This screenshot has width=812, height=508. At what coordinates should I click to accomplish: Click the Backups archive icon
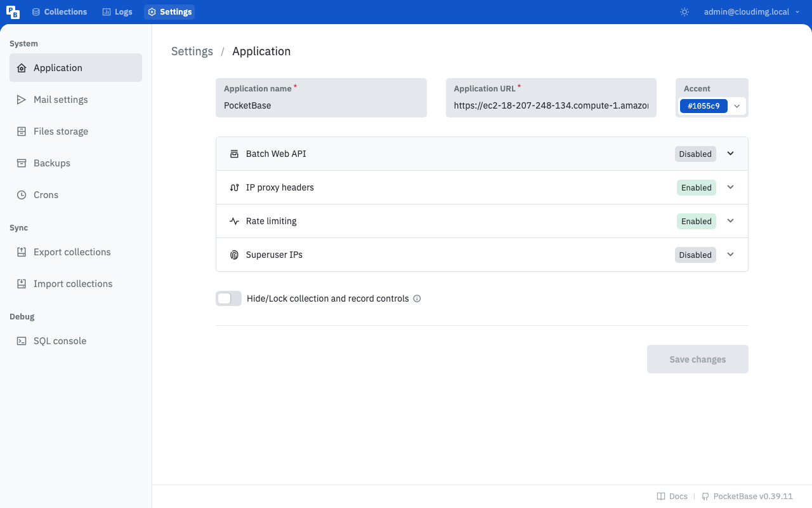(x=22, y=163)
